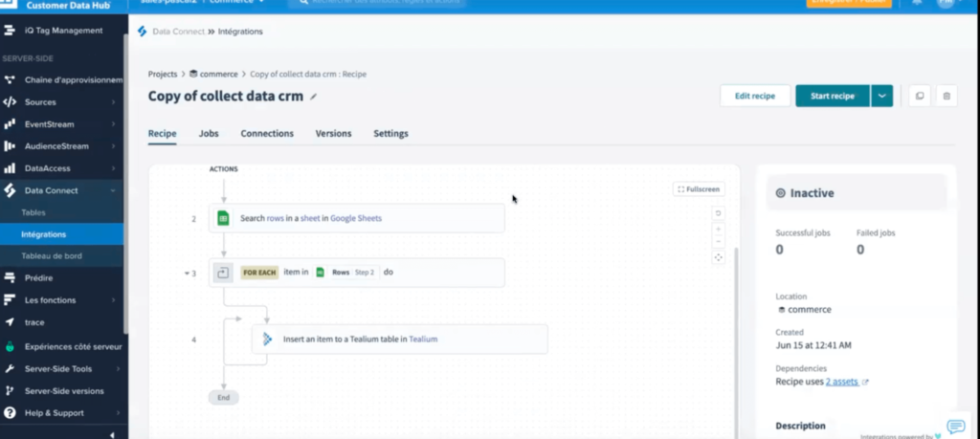Viewport: 980px width, 439px height.
Task: Open the chat support bubble icon
Action: [955, 427]
